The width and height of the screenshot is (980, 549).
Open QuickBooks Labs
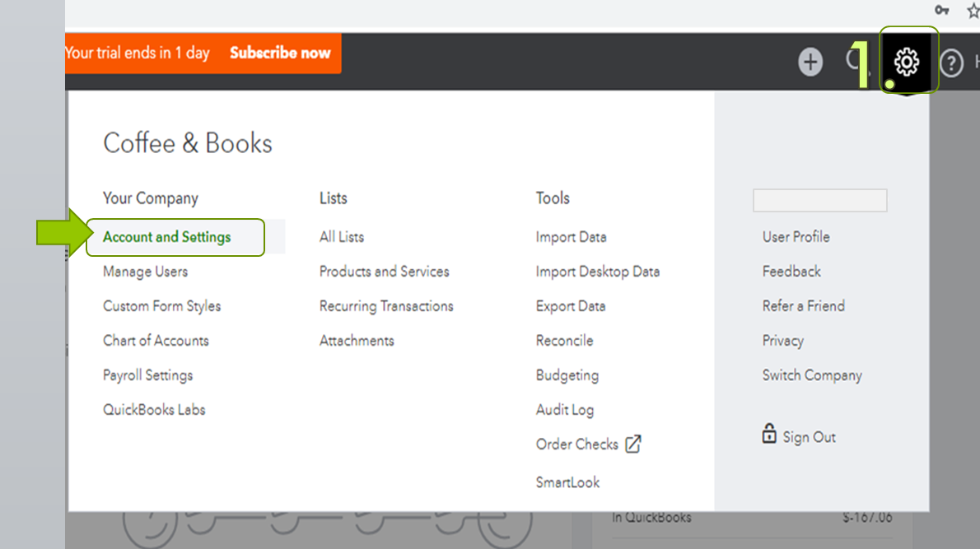(x=154, y=410)
